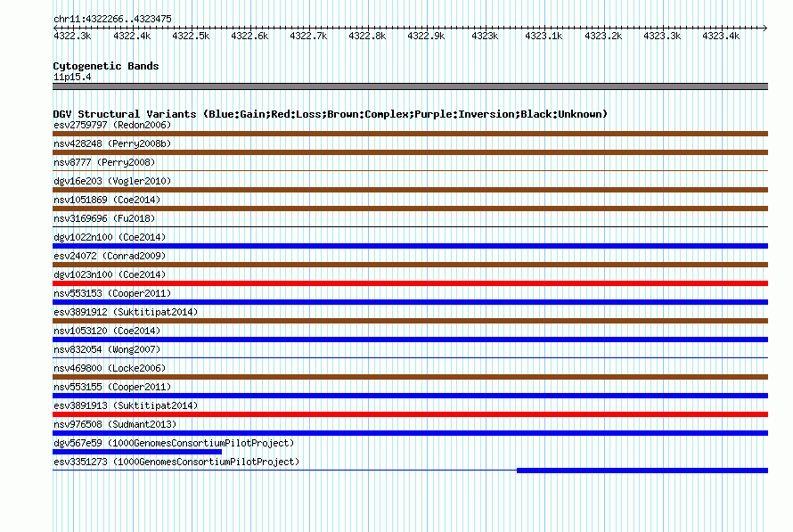Click the 4322.3k ruler tick label
793x532 pixels.
72,36
